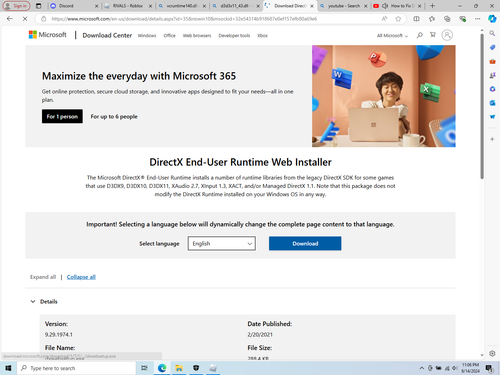Image resolution: width=500 pixels, height=375 pixels.
Task: Open sidebar Tools briefcase icon
Action: pyautogui.click(x=492, y=61)
